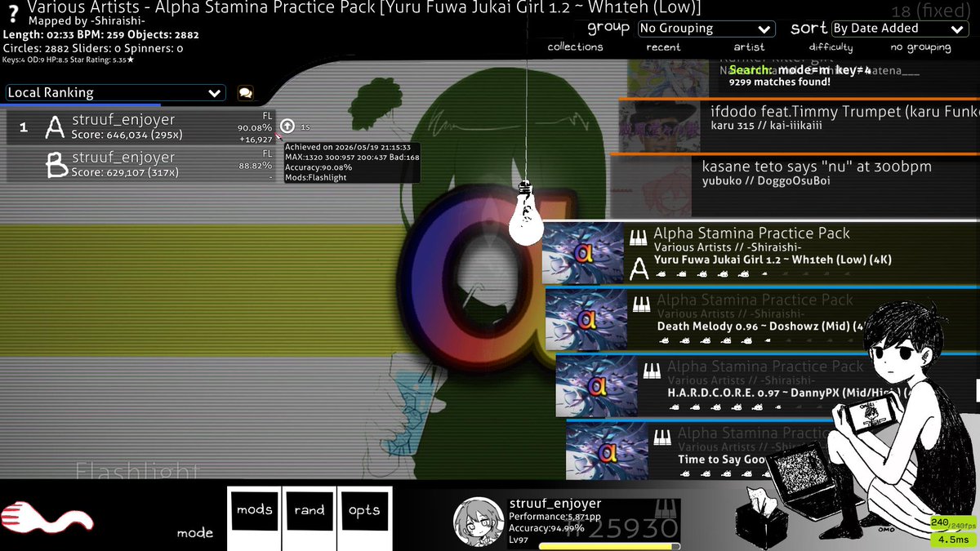The height and width of the screenshot is (551, 980).
Task: Switch to the artist tab
Action: (749, 47)
